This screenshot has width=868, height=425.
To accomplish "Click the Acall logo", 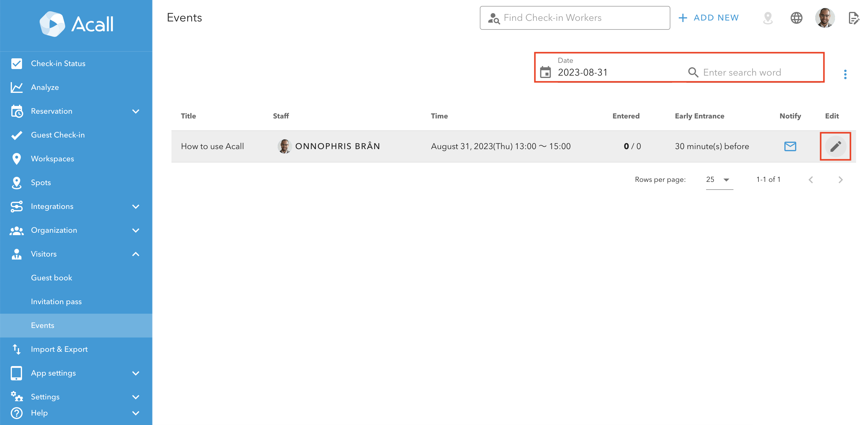I will click(x=76, y=24).
